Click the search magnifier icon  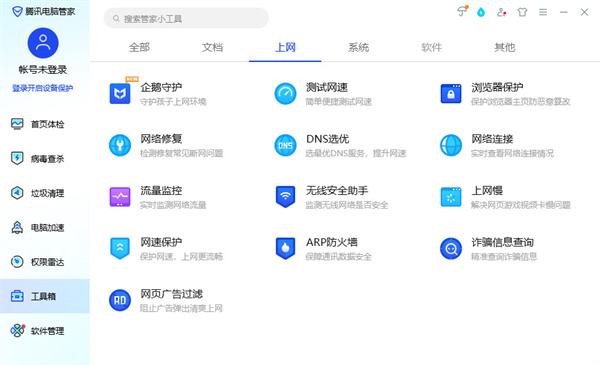116,18
